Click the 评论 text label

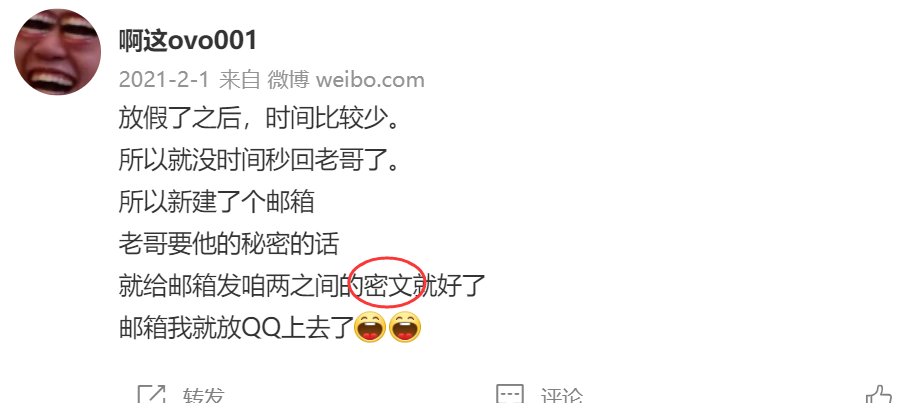pos(562,396)
